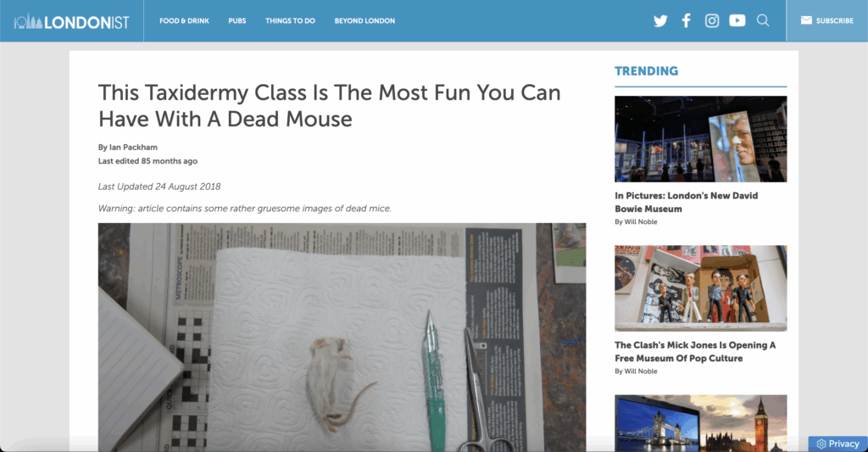
Task: Click the Subscribe button
Action: pos(827,21)
